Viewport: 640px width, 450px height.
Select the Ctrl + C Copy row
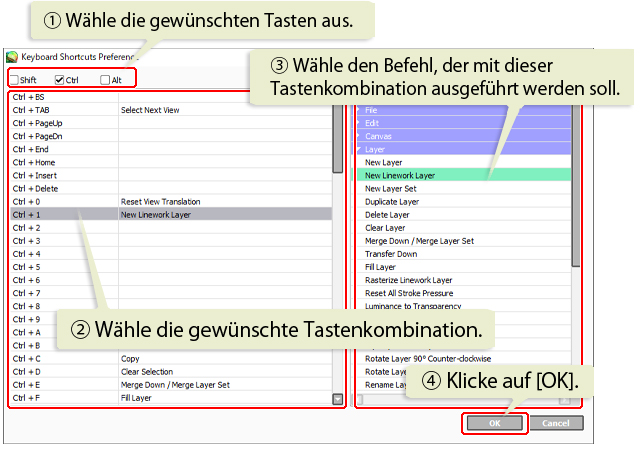click(x=170, y=358)
